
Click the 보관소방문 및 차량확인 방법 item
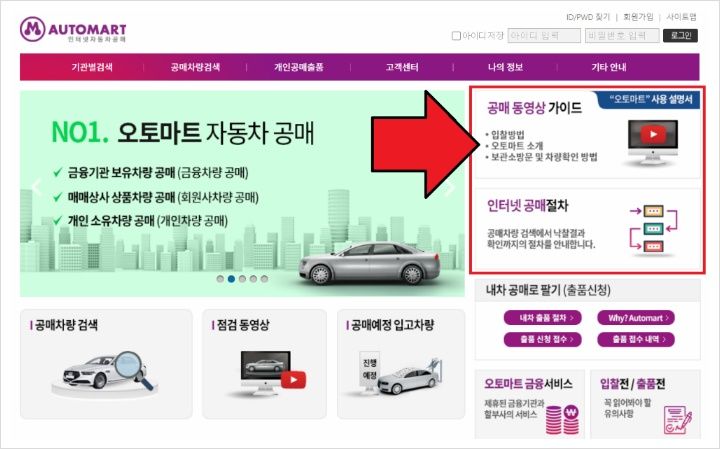coord(542,157)
